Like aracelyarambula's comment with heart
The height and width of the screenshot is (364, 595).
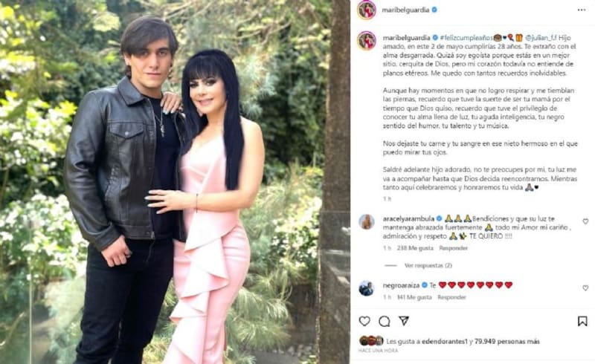pyautogui.click(x=585, y=221)
